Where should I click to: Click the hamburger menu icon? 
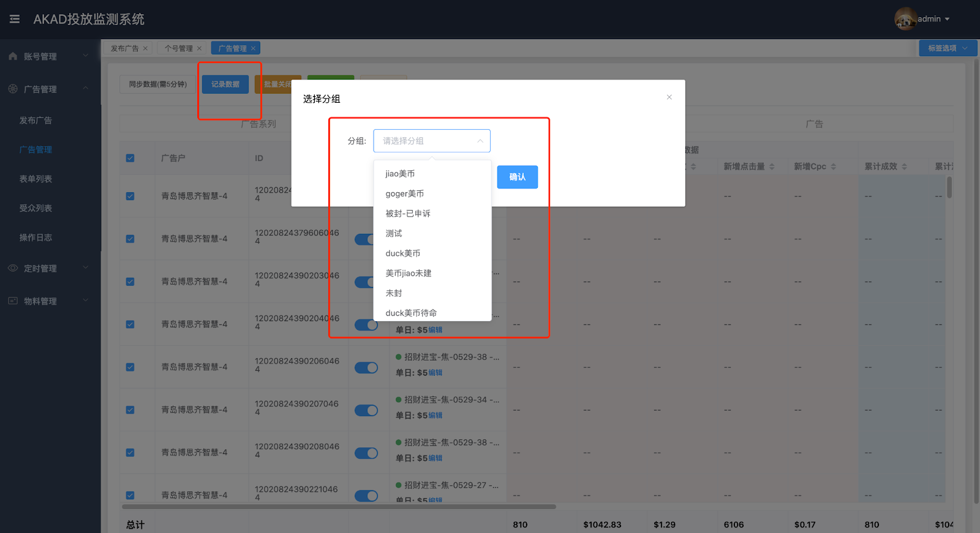tap(15, 19)
